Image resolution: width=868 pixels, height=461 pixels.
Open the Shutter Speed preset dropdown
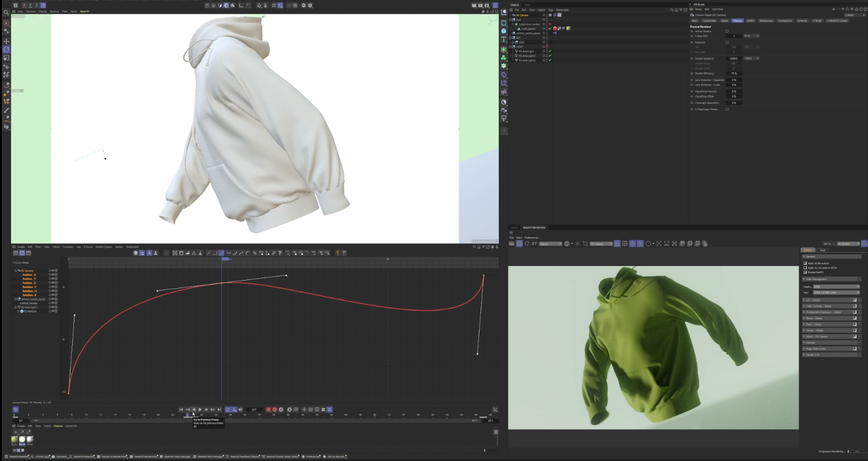click(x=751, y=58)
